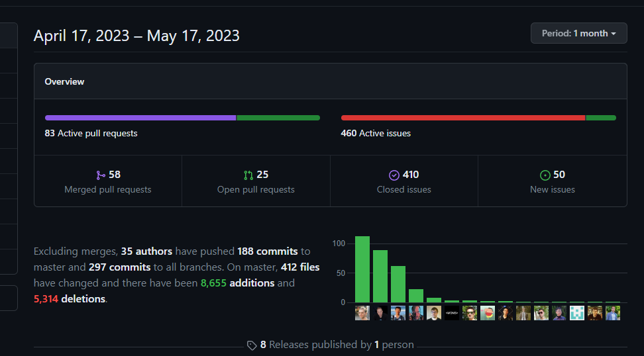The image size is (644, 356).
Task: Click the eleventh avatar, sunglasses and white shirt
Action: click(541, 313)
